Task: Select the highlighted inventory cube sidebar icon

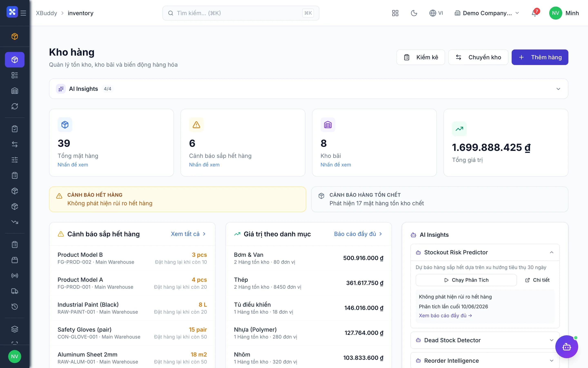Action: pos(14,60)
